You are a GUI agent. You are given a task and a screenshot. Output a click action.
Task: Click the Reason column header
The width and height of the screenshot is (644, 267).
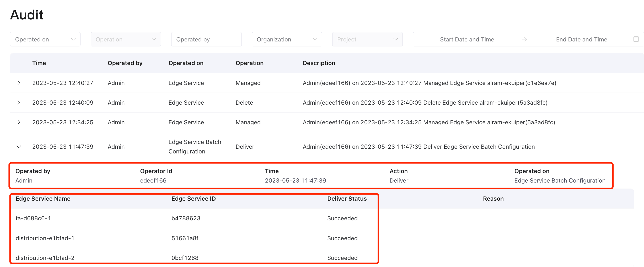pyautogui.click(x=493, y=199)
